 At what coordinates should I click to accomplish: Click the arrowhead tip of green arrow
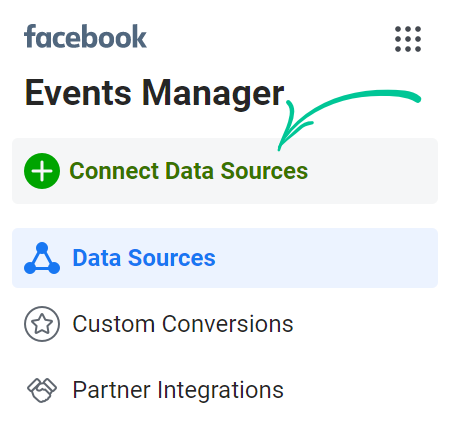(x=280, y=148)
